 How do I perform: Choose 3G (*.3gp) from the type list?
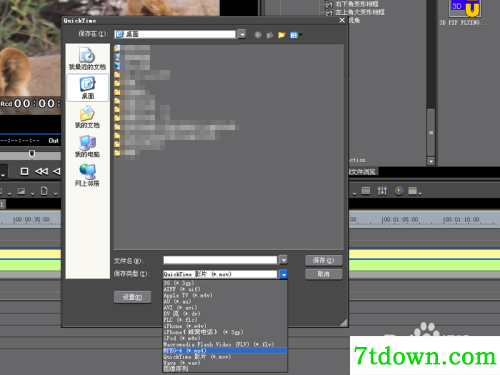click(x=224, y=283)
